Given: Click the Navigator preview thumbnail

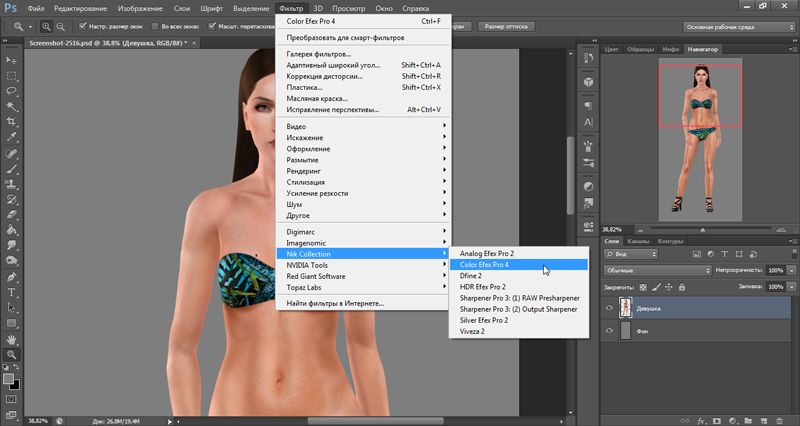Looking at the screenshot, I should 701,139.
